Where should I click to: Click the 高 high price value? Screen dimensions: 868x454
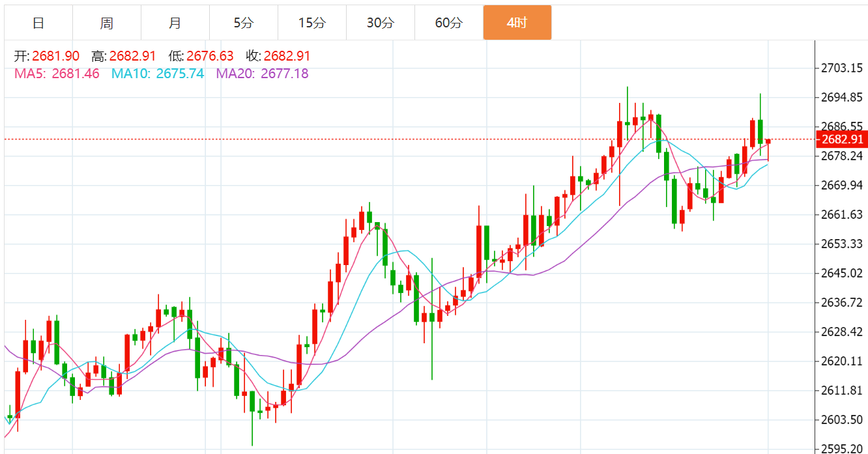point(133,56)
